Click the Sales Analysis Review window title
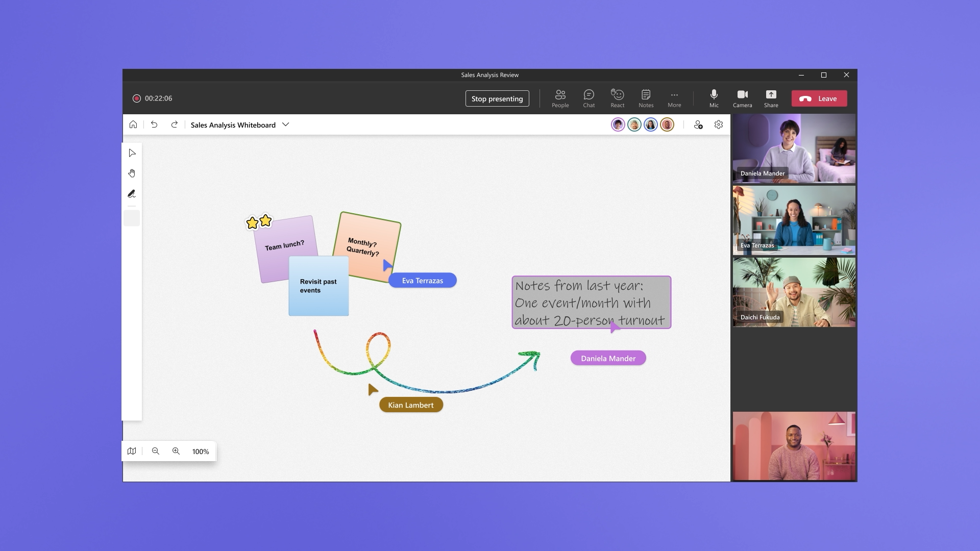980x551 pixels. tap(489, 75)
